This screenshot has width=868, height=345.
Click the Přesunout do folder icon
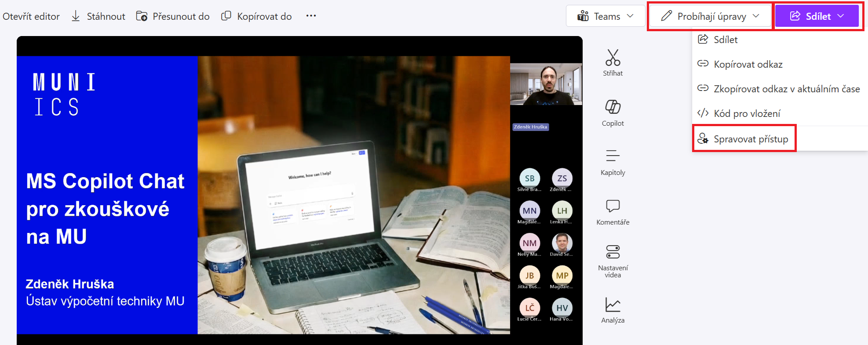point(142,16)
